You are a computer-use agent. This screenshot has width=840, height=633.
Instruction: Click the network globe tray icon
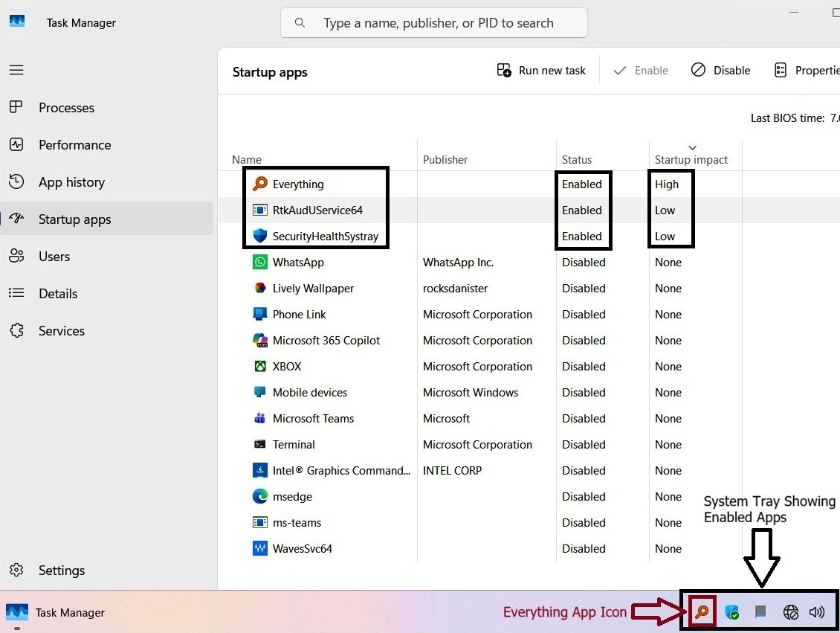point(791,611)
